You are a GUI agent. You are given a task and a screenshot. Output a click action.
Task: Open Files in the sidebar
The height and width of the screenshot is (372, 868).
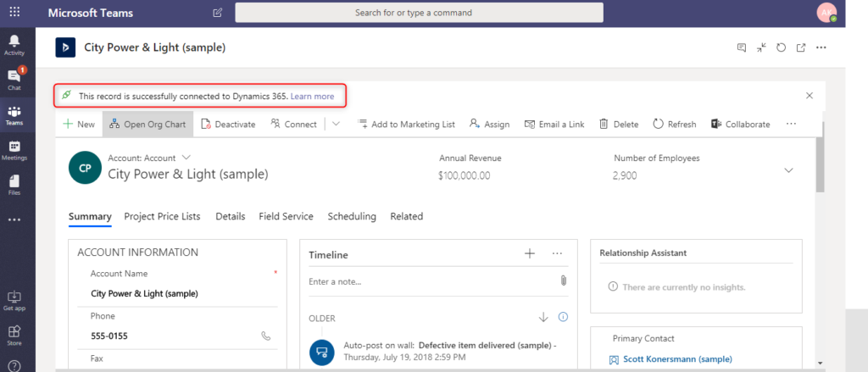tap(14, 185)
